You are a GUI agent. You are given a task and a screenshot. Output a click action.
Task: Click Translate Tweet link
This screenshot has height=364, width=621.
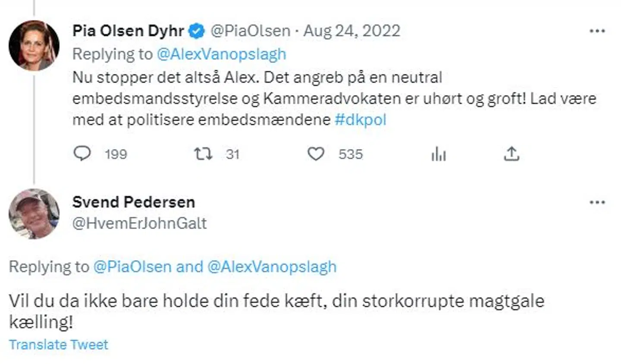coord(59,345)
